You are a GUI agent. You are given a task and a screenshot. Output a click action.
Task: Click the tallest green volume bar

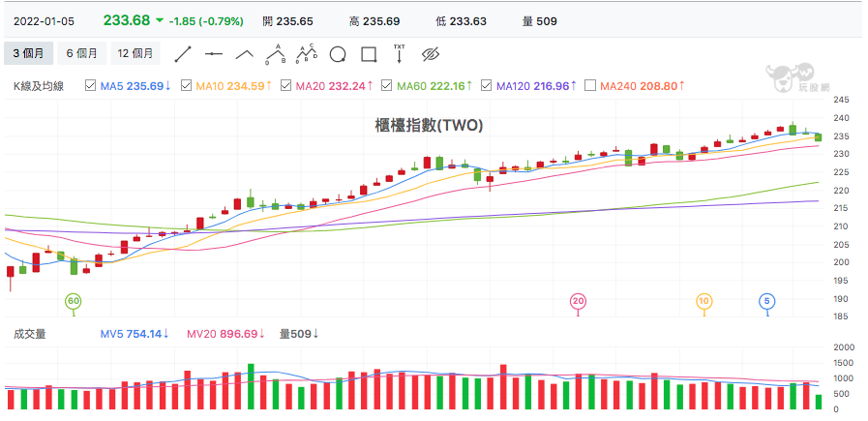(251, 387)
